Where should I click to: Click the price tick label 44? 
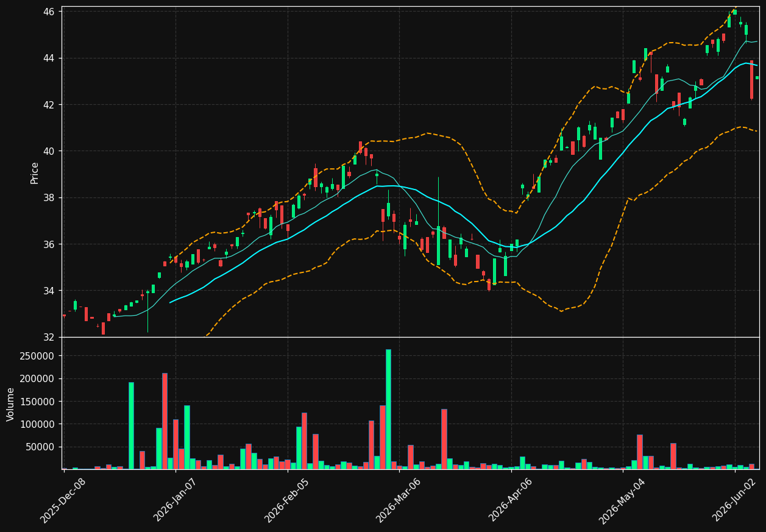[x=49, y=58]
